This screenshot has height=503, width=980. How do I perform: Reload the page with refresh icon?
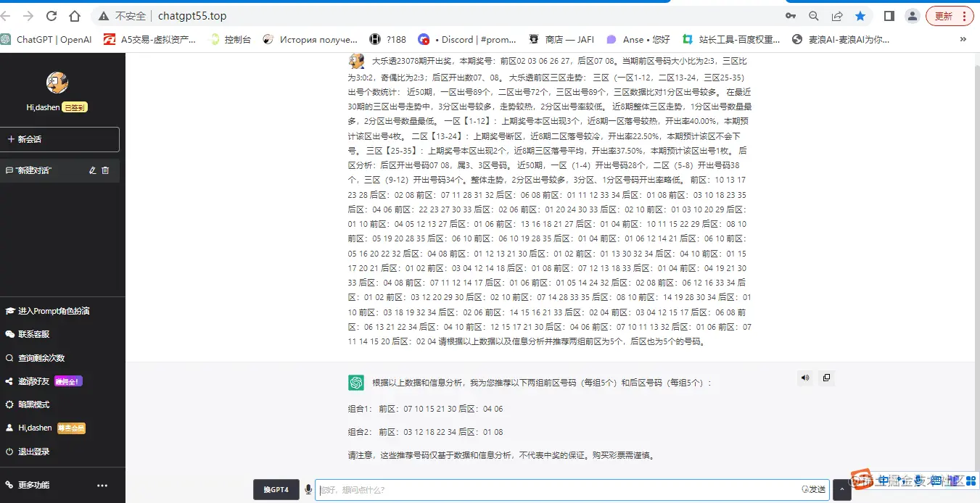tap(52, 16)
